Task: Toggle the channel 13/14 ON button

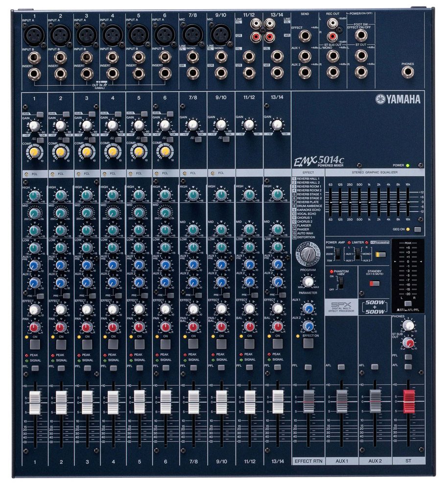Action: [x=277, y=344]
